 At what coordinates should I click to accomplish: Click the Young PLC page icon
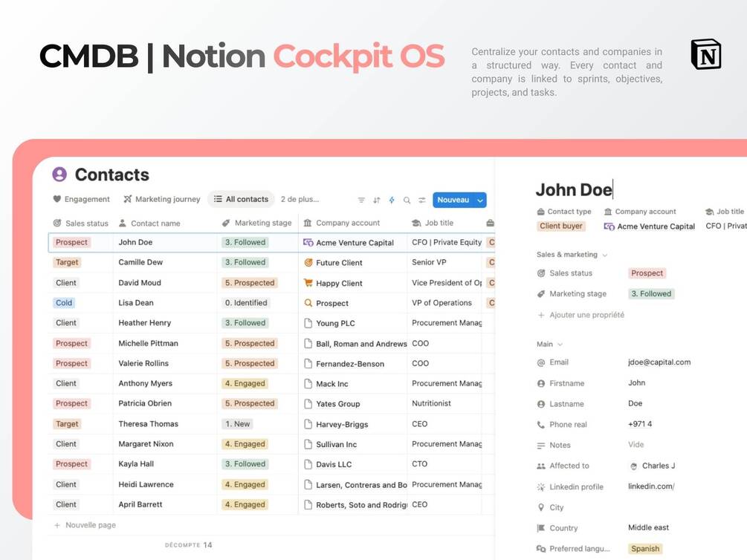click(308, 323)
